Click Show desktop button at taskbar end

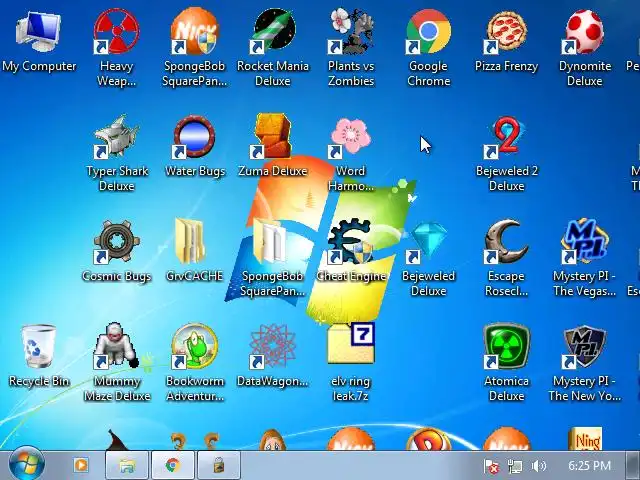click(x=633, y=465)
